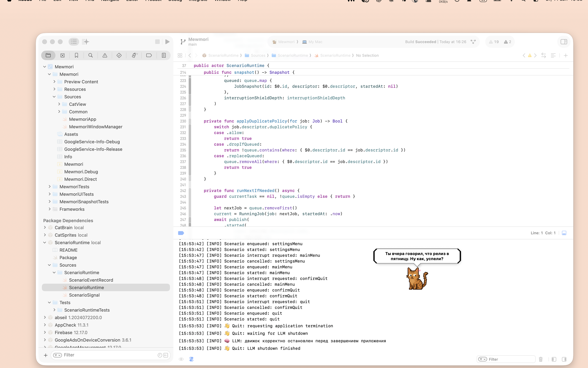
Task: Open the Breakpoint navigator tab
Action: pyautogui.click(x=149, y=55)
